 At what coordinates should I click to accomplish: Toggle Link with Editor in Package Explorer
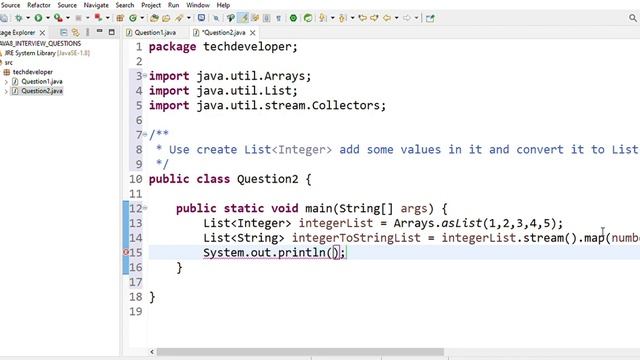point(76,32)
